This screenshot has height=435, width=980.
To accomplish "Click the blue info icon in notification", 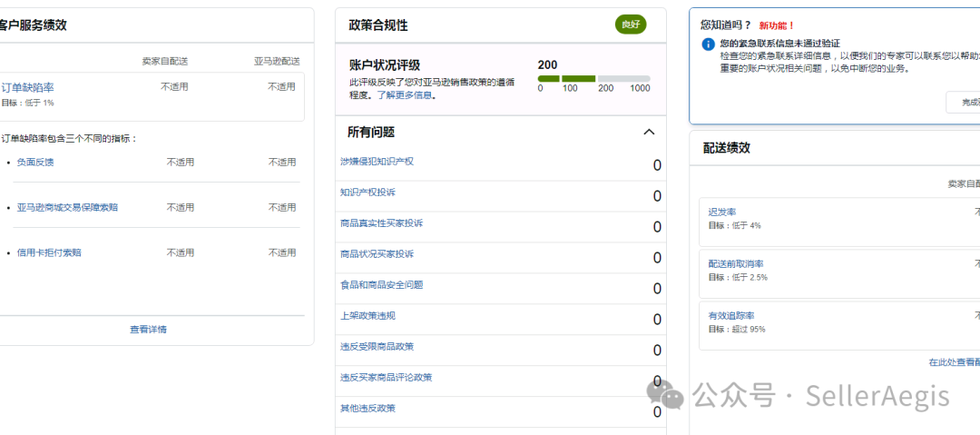I will pyautogui.click(x=708, y=44).
